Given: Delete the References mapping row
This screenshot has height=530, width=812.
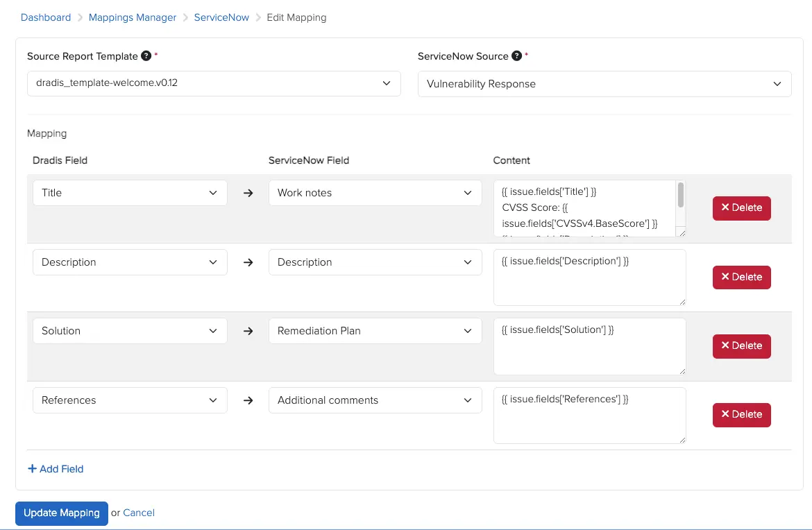Looking at the screenshot, I should point(742,415).
